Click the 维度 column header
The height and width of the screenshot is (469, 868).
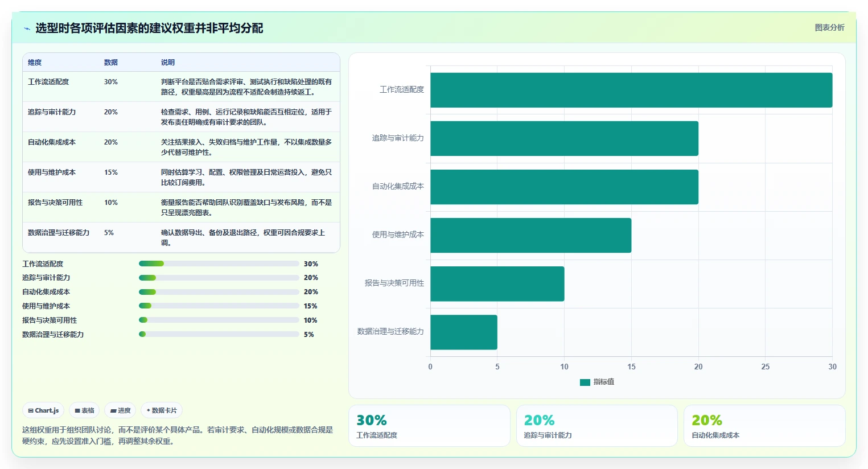(x=35, y=63)
